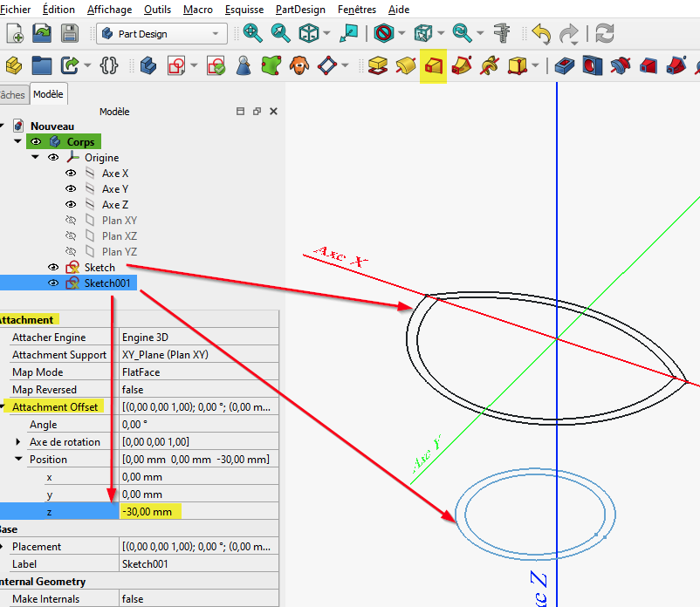The height and width of the screenshot is (607, 700).
Task: Click the measuring caliper tool icon
Action: [x=502, y=33]
